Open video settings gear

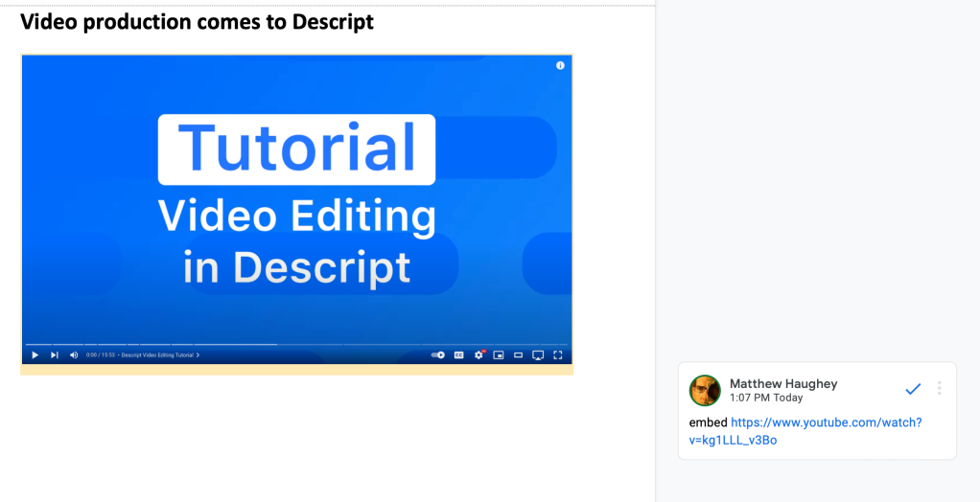tap(478, 354)
